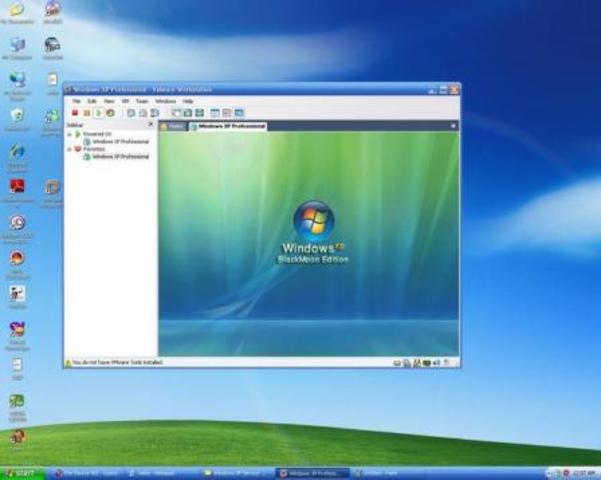Click the sound device icon in VMware status bar
This screenshot has height=480, width=601.
(x=437, y=363)
